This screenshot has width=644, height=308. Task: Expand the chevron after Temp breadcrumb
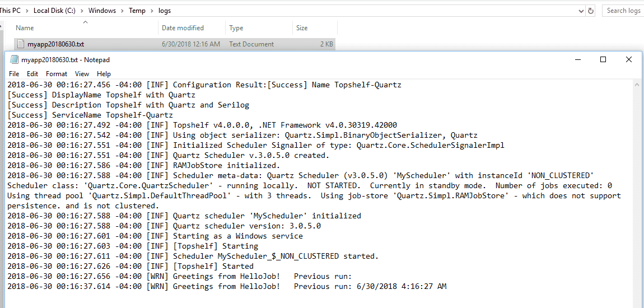pyautogui.click(x=152, y=11)
